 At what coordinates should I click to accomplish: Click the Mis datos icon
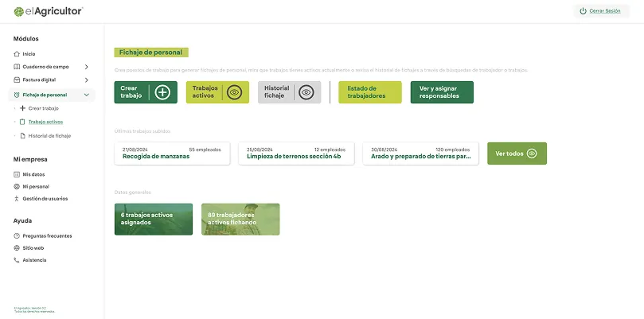(x=17, y=174)
